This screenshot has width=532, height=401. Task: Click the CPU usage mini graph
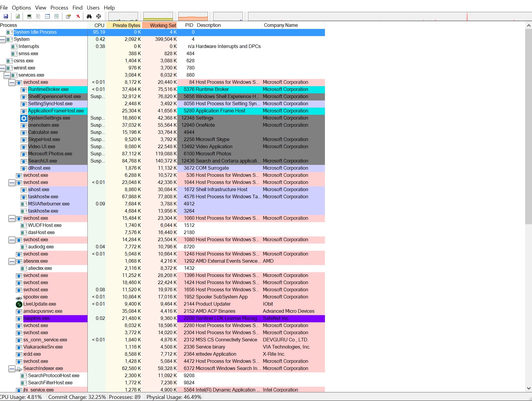pos(123,16)
